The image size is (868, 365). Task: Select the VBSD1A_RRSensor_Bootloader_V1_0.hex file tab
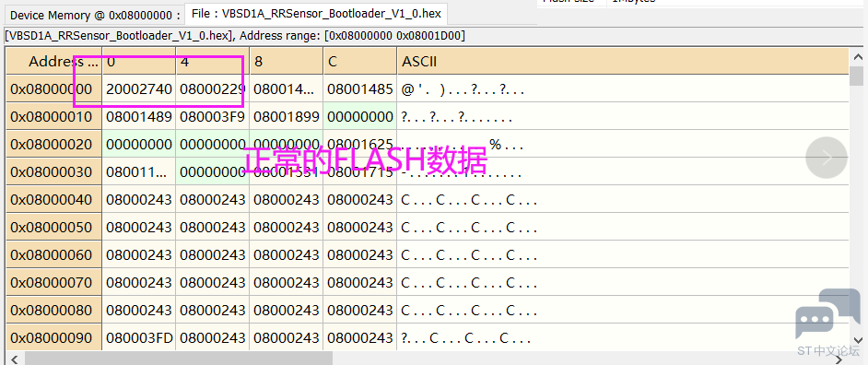pyautogui.click(x=317, y=13)
